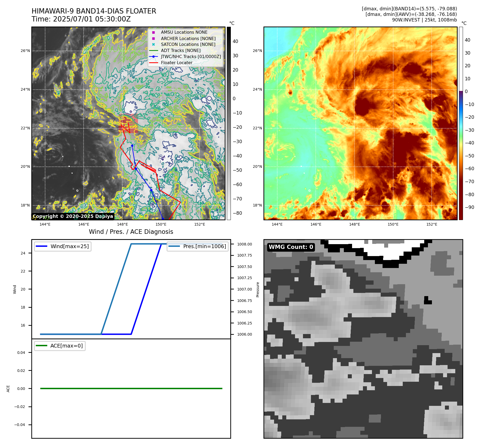Viewport: 481px width, 448px height.
Task: Click the '150°E' label under grayscale map
Action: pyautogui.click(x=161, y=224)
